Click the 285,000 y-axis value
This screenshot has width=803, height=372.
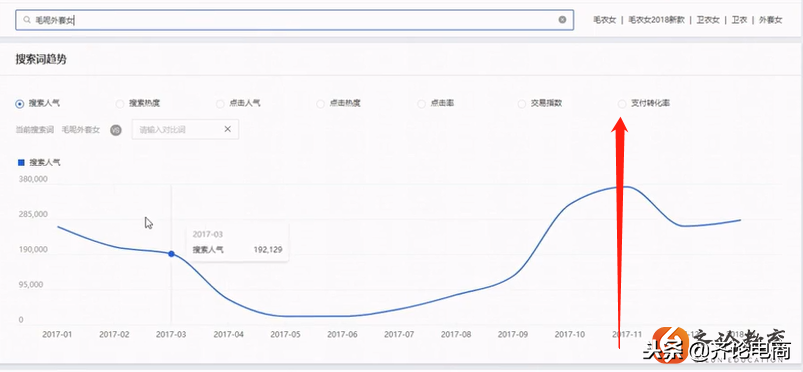click(33, 214)
